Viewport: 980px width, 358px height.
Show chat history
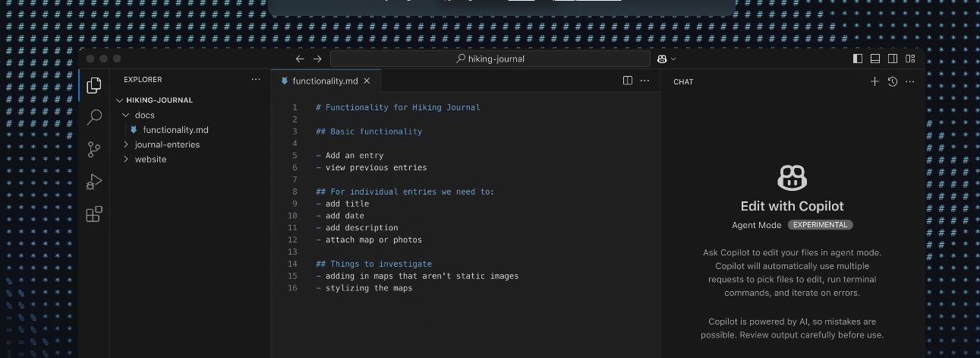[x=893, y=81]
